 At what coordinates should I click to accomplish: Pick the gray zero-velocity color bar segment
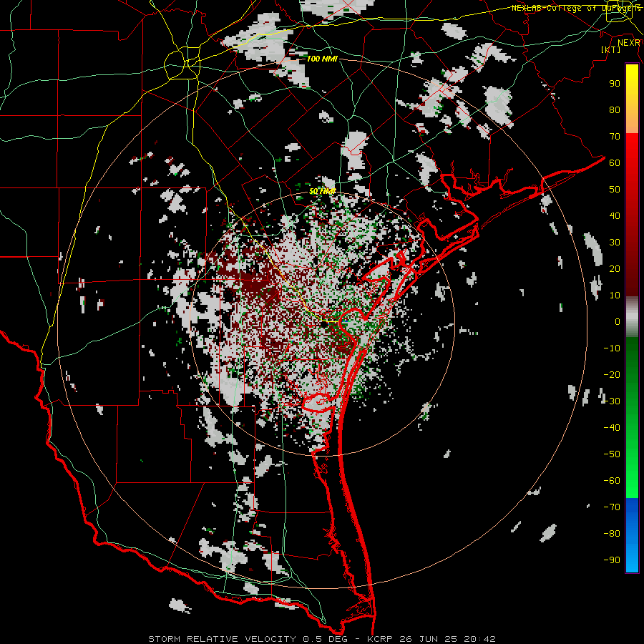pyautogui.click(x=632, y=317)
